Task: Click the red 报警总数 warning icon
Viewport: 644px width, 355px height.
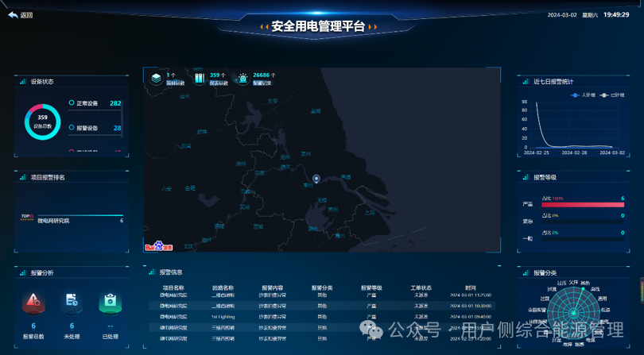Action: (x=33, y=302)
